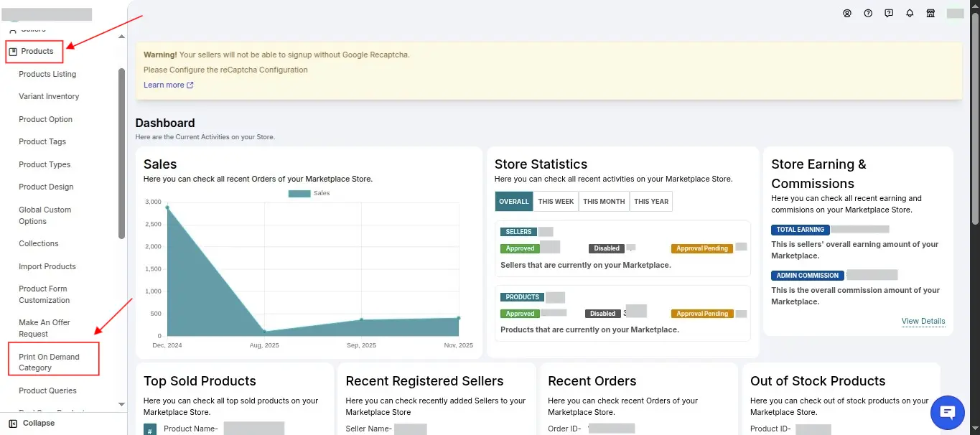Open the notifications bell

pos(910,13)
